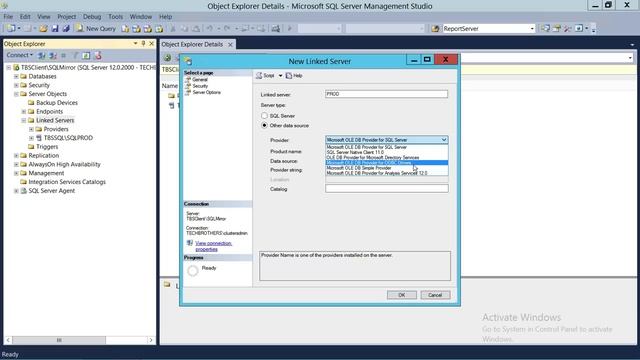Click the toolbox wrench icon in right toolbar

click(567, 29)
